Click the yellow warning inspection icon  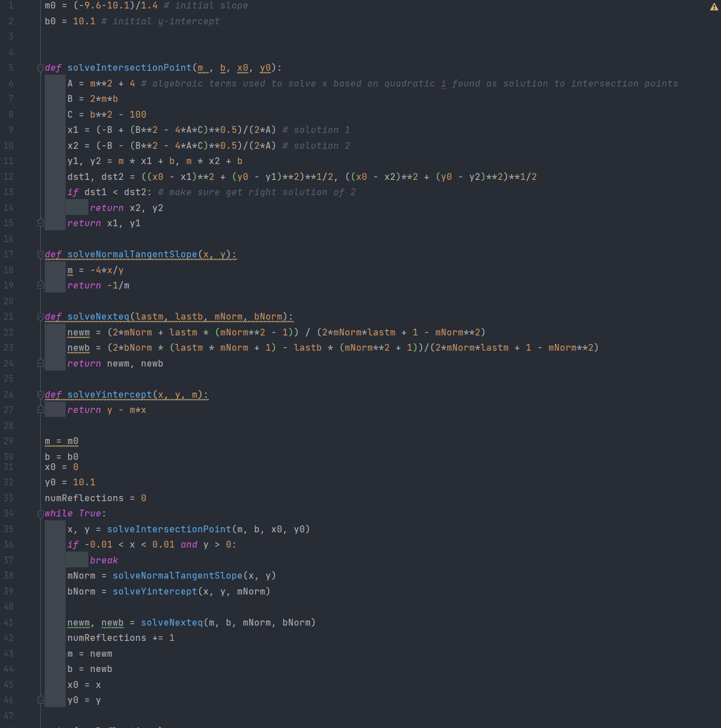[714, 7]
